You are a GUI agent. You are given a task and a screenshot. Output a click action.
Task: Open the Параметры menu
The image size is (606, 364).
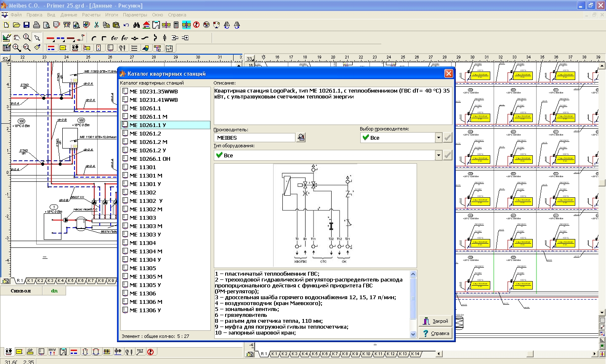tap(135, 15)
